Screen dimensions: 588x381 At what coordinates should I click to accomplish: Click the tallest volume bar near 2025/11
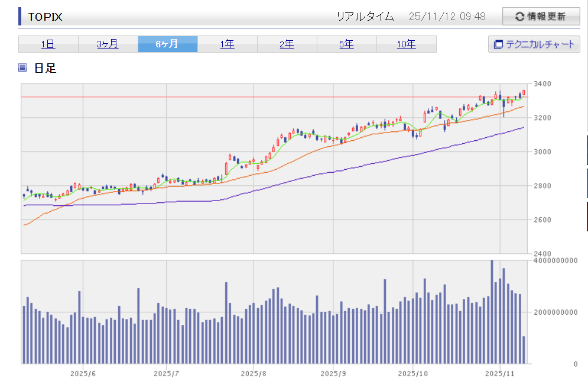coord(492,312)
